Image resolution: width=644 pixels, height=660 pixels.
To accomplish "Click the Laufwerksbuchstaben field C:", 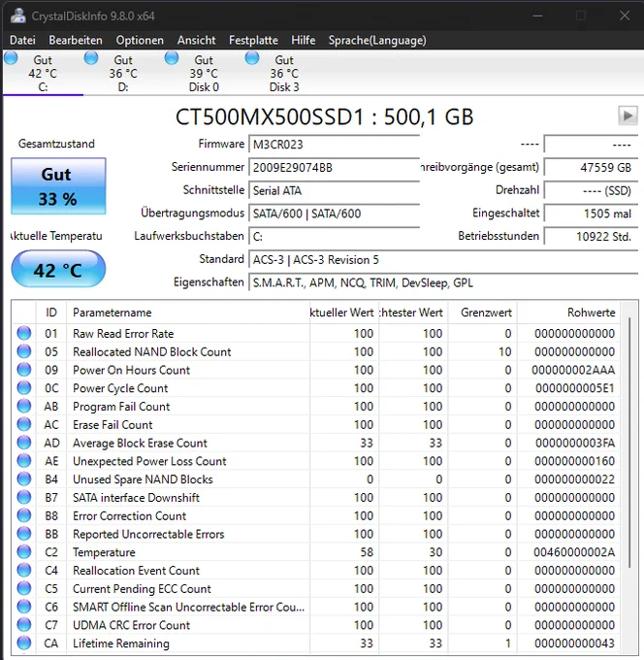I will (334, 237).
